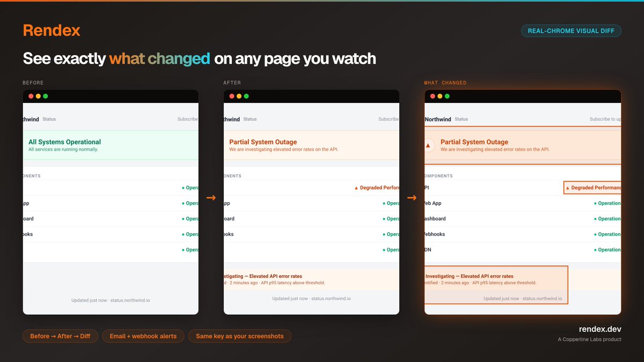This screenshot has width=644, height=362.
Task: Click status.northwind.io footer in After panel
Action: click(x=331, y=299)
